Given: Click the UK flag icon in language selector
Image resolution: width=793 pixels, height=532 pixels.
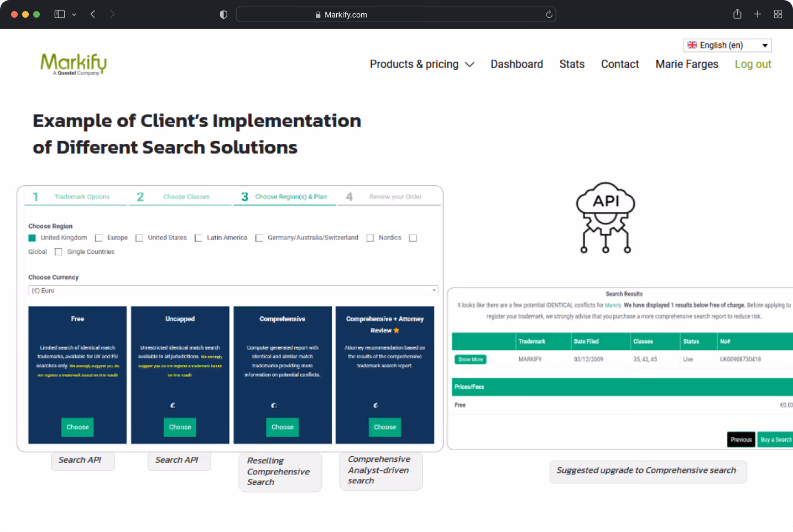Looking at the screenshot, I should (x=692, y=45).
